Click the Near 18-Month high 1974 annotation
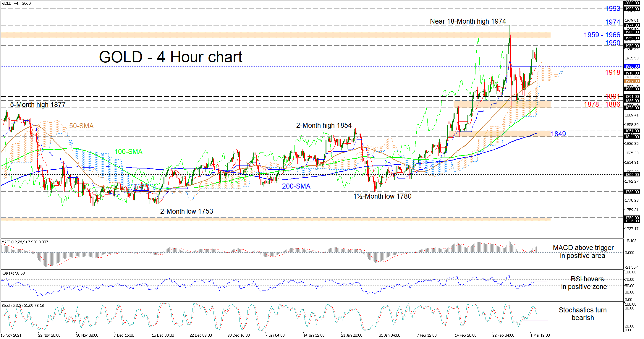The image size is (644, 339). (468, 21)
